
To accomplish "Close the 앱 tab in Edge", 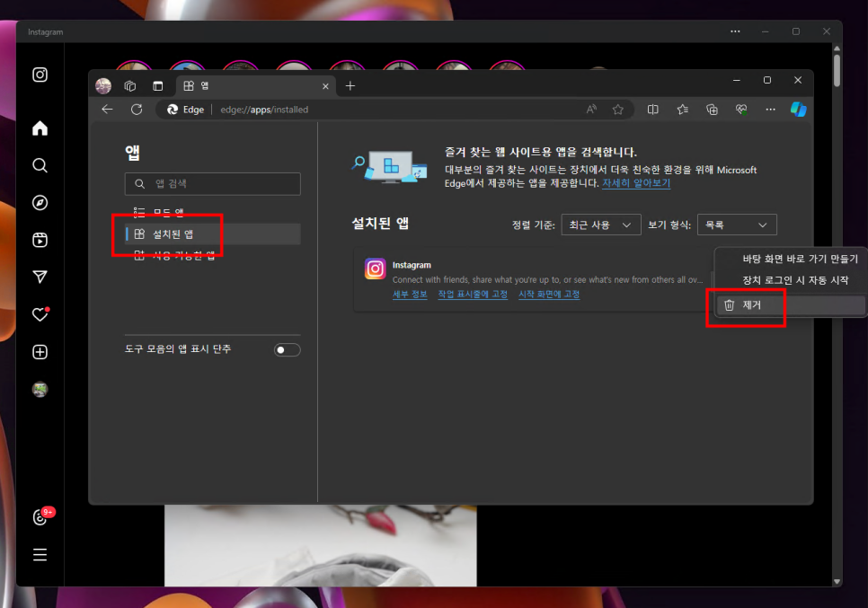I will pyautogui.click(x=325, y=86).
